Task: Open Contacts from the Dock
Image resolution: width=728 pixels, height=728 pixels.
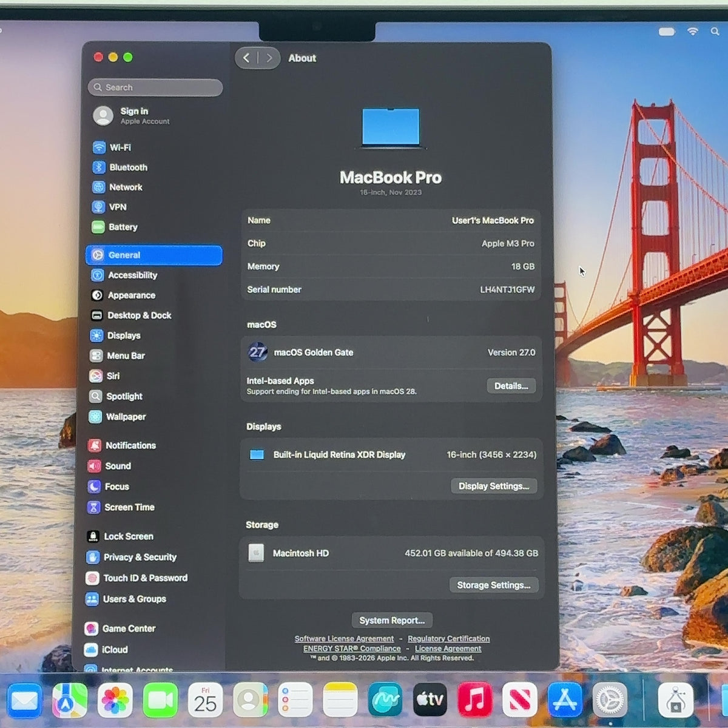Action: click(250, 701)
